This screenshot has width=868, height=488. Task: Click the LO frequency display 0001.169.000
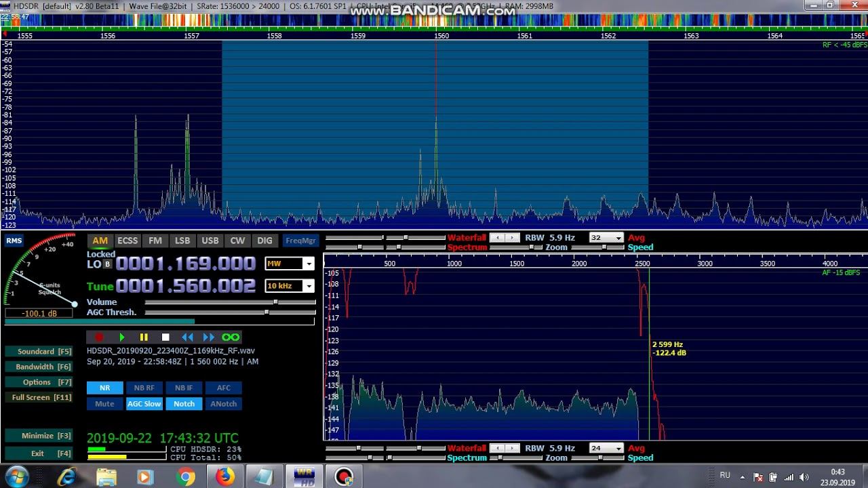click(186, 264)
